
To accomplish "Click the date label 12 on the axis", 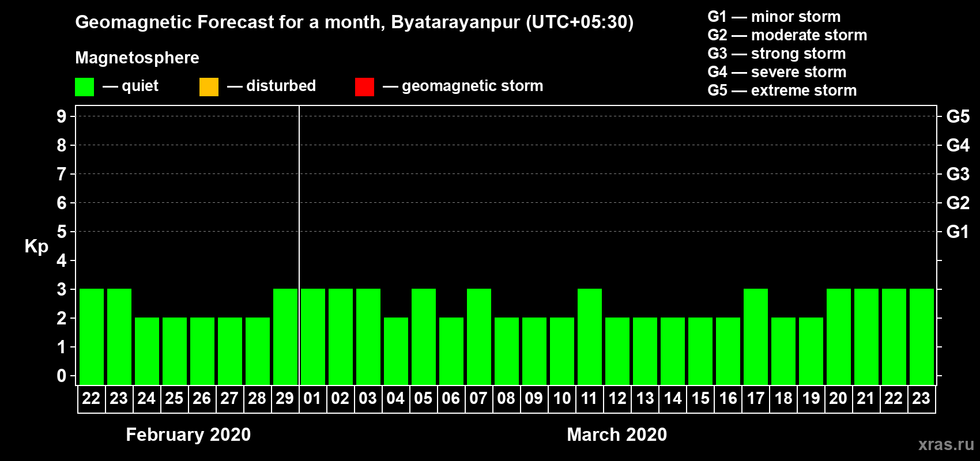I will tap(617, 398).
